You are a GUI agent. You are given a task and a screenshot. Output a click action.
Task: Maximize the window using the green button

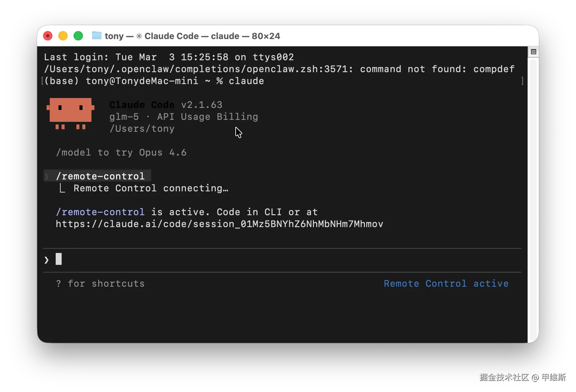tap(78, 36)
